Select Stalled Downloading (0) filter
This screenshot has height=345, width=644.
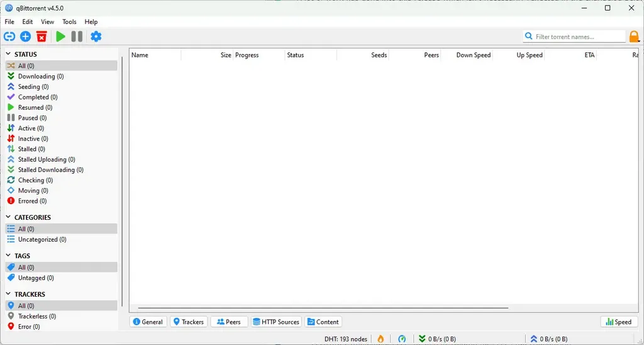(61, 170)
